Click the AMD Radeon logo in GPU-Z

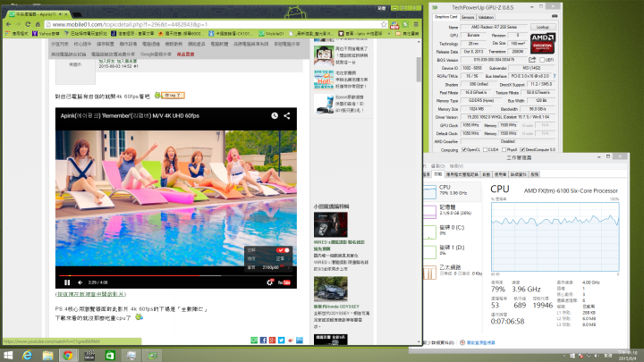point(543,44)
